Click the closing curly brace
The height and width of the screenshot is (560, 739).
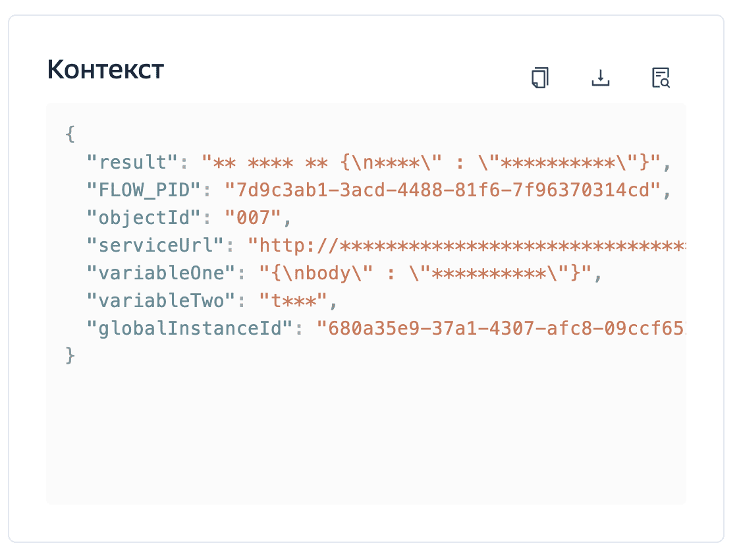[x=70, y=356]
